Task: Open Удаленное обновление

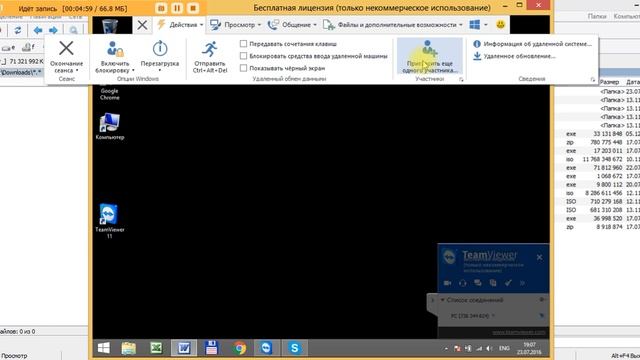Action: click(x=514, y=56)
